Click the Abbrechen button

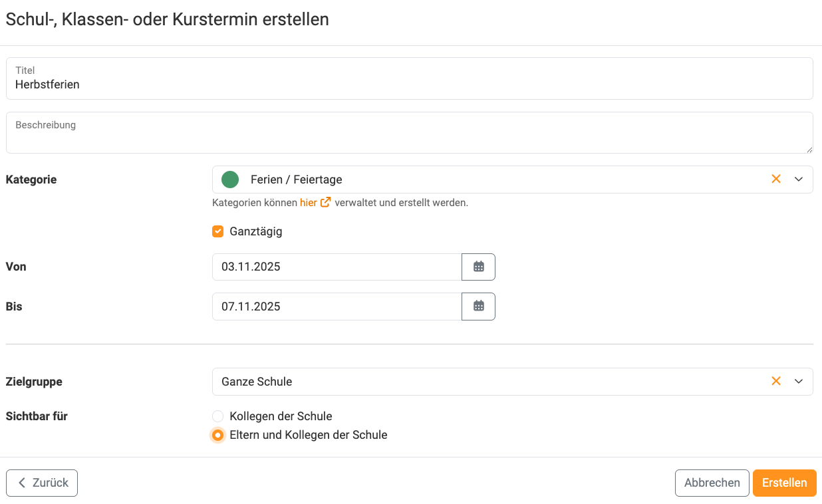[712, 483]
